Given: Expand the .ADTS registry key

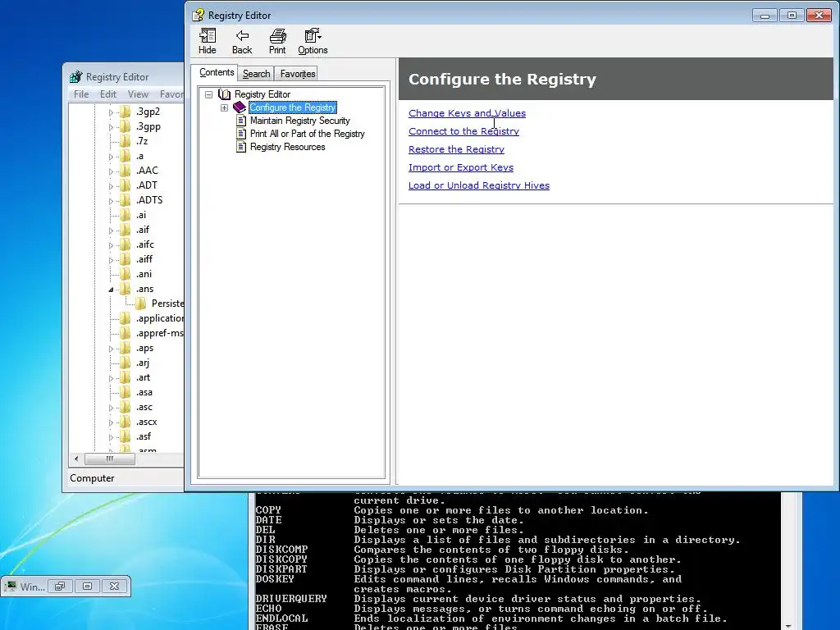Looking at the screenshot, I should (x=111, y=201).
